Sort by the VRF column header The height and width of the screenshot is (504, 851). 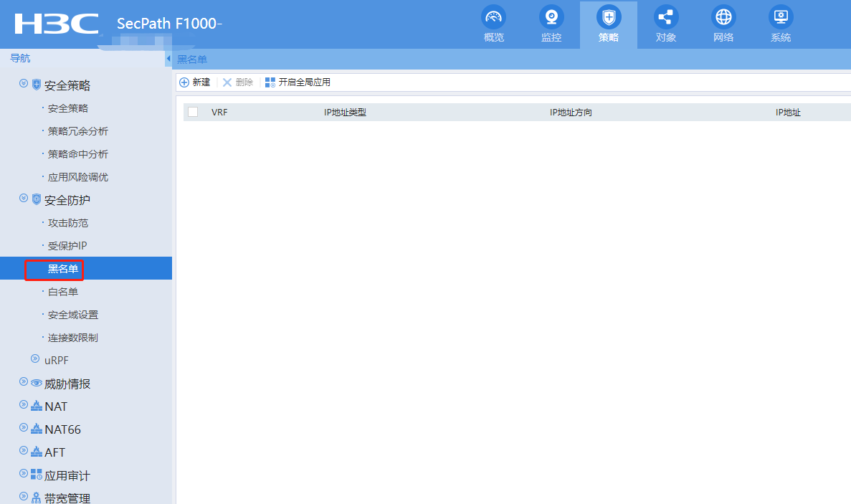[219, 113]
